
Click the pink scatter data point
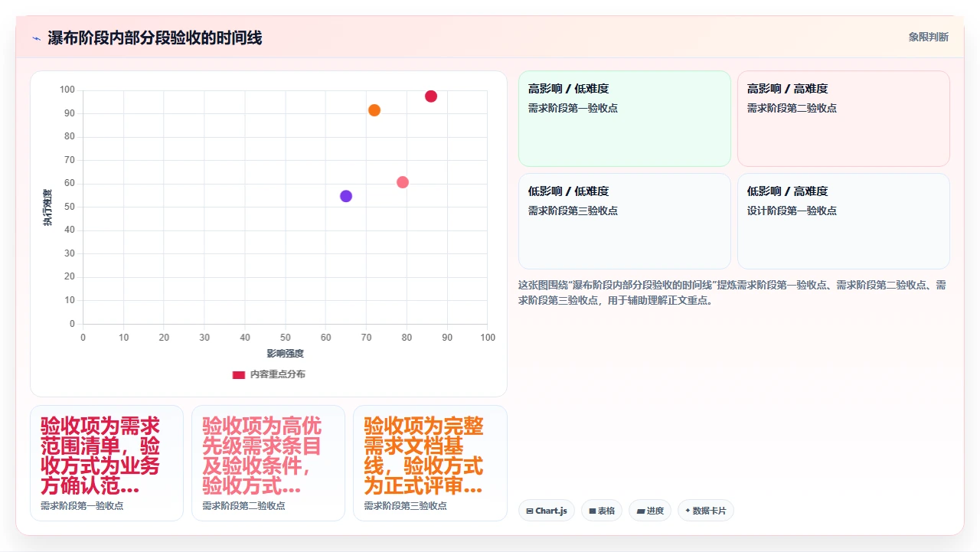(403, 182)
